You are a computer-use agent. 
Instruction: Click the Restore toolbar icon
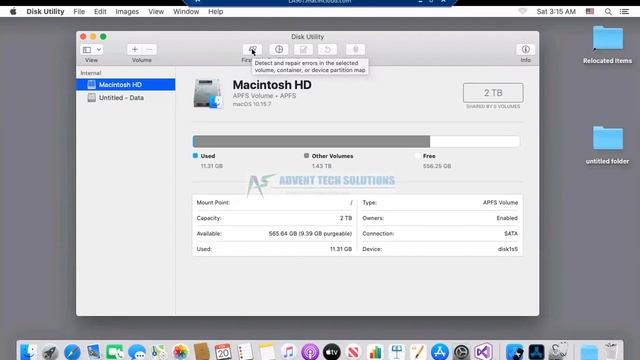click(x=327, y=49)
